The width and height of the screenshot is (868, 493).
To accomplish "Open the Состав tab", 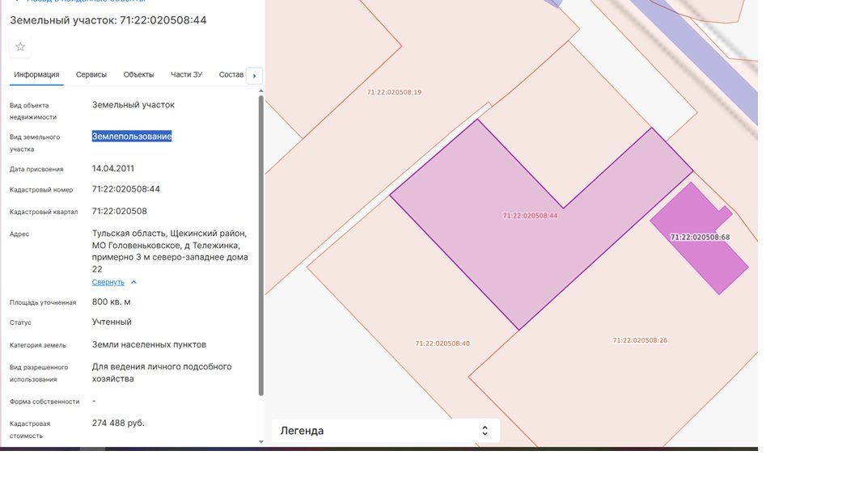I will coord(231,74).
